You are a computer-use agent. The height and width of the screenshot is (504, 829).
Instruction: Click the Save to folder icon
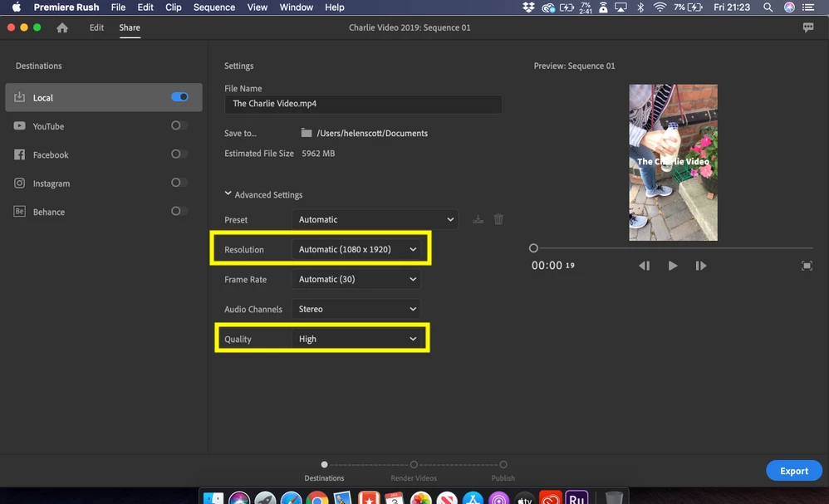point(307,133)
